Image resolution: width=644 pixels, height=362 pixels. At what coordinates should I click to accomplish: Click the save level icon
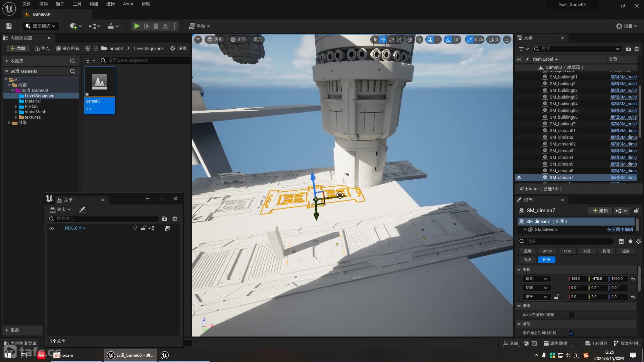[x=9, y=26]
